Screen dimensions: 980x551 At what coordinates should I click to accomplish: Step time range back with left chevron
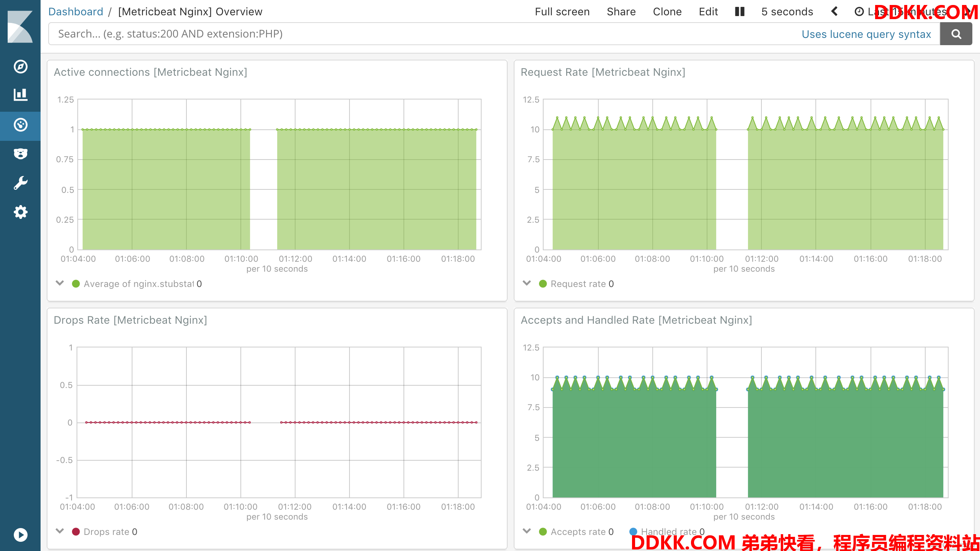pos(835,12)
